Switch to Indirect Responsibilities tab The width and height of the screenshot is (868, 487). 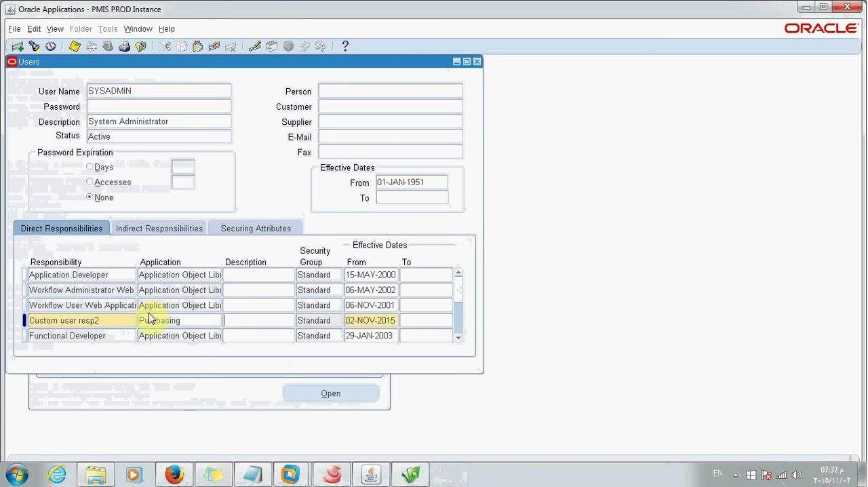point(159,229)
